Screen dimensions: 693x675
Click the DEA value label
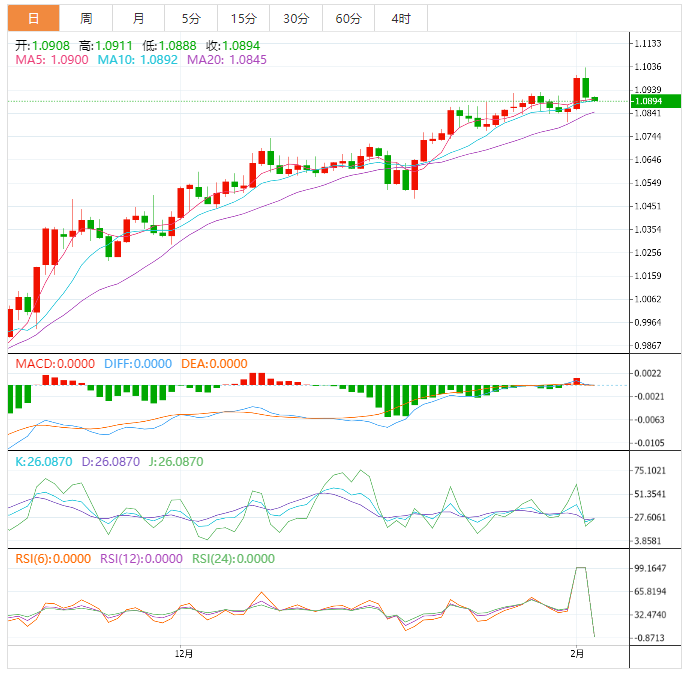213,364
